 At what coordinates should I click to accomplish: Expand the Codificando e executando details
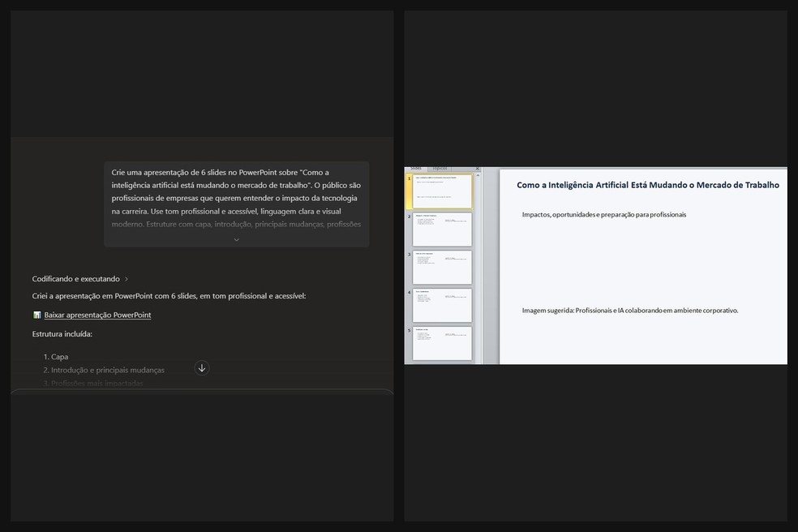pos(80,279)
